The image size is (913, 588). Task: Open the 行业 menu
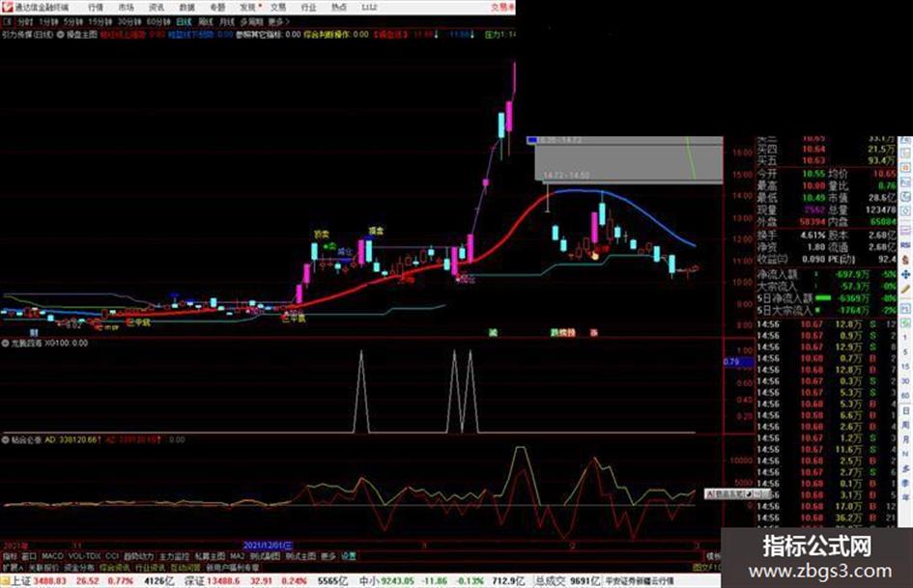point(308,7)
